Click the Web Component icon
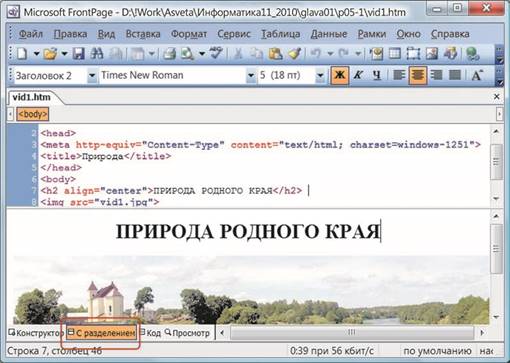Image resolution: width=510 pixels, height=363 pixels. [376, 53]
